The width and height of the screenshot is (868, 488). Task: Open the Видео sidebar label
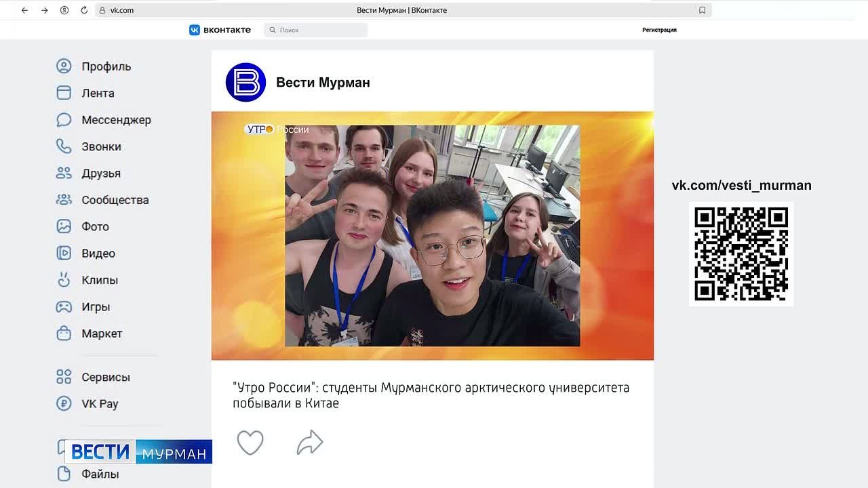coord(98,253)
